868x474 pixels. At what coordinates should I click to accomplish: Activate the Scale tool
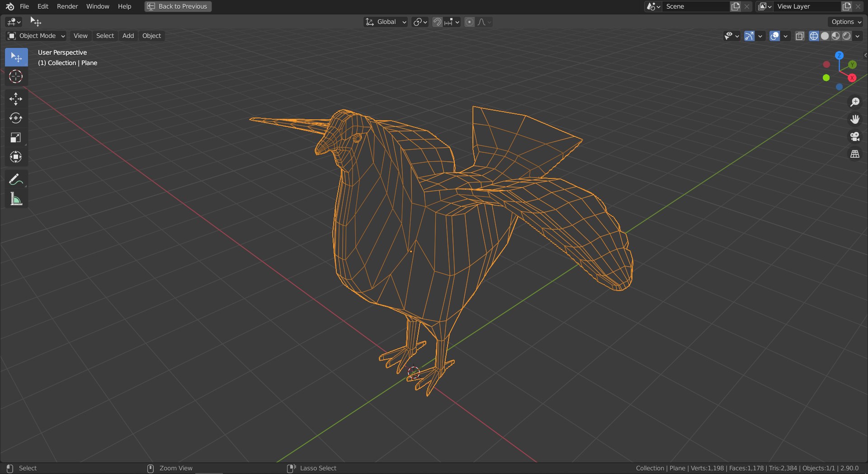pyautogui.click(x=16, y=138)
